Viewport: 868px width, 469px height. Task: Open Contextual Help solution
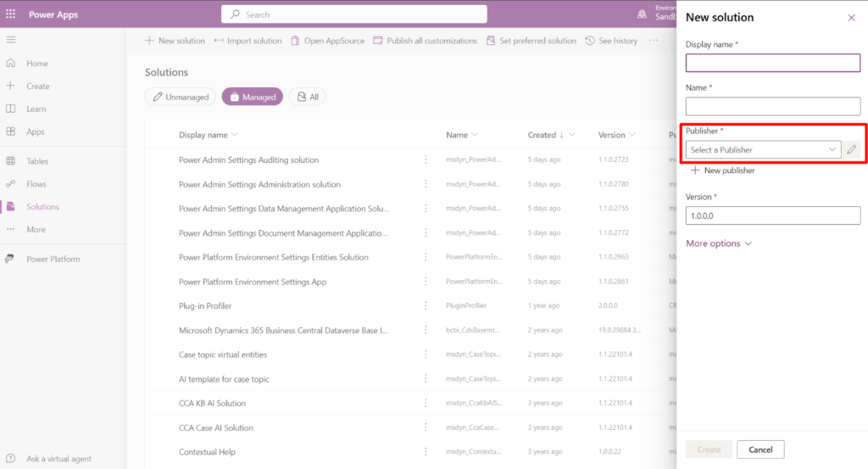tap(207, 452)
